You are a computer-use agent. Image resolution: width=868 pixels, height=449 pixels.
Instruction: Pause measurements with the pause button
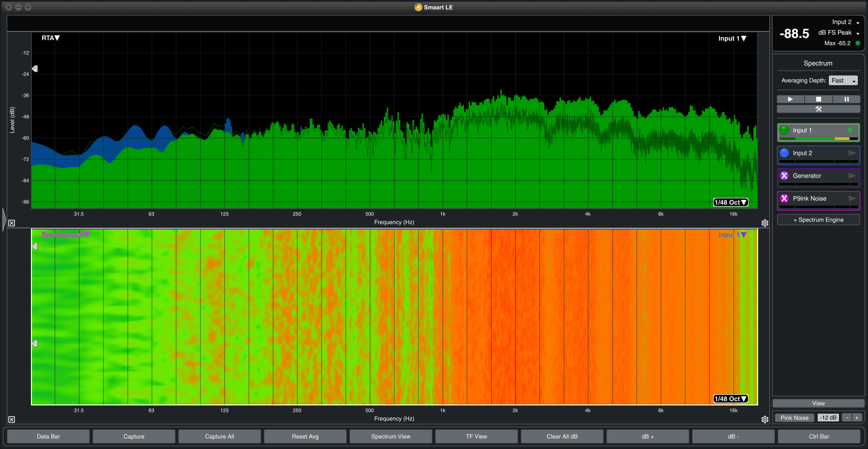tap(846, 99)
